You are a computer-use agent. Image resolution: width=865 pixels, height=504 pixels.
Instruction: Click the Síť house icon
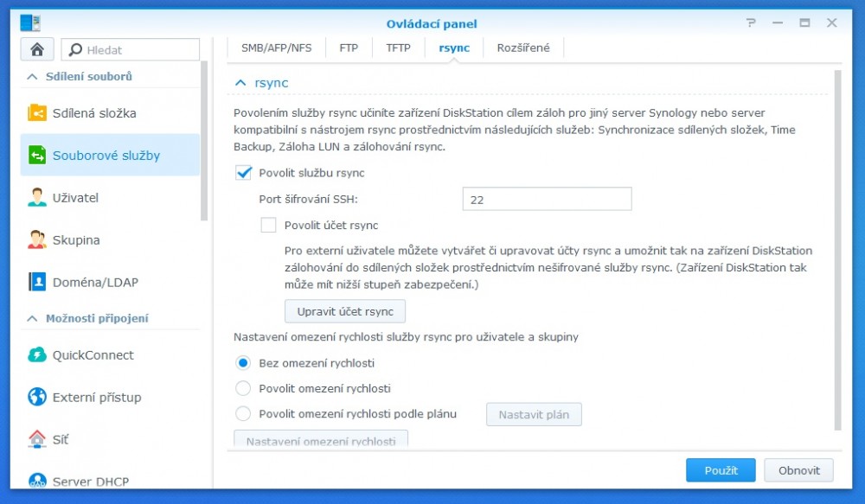(x=37, y=439)
